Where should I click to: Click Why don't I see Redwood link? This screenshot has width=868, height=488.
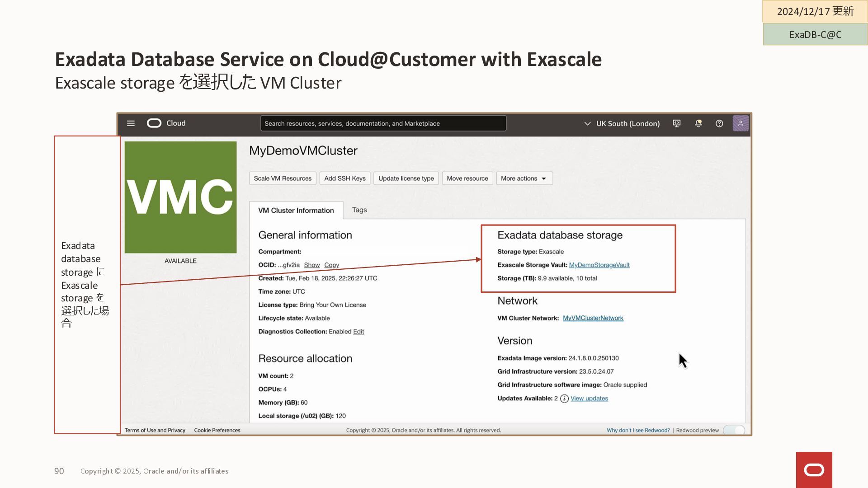638,430
